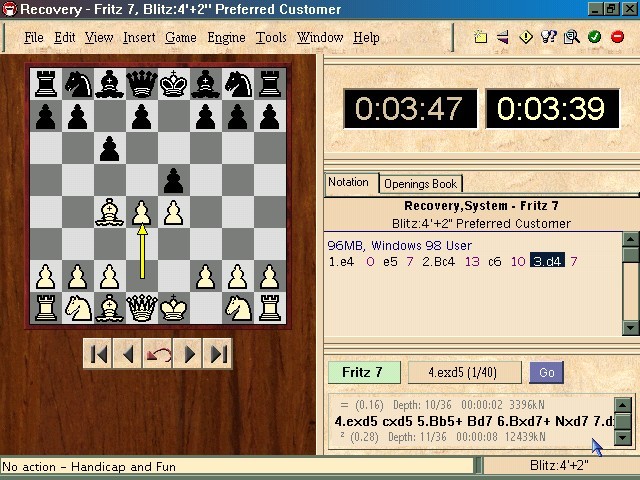This screenshot has height=480, width=640.
Task: Click notation pane scroll down arrow
Action: [630, 328]
